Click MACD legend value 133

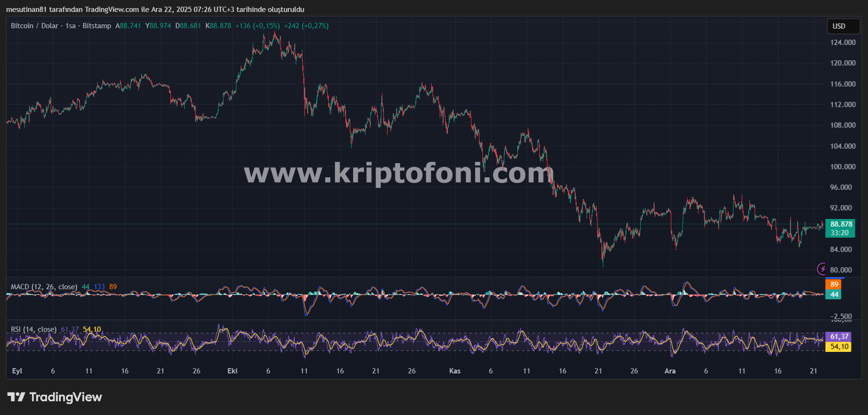coord(99,287)
